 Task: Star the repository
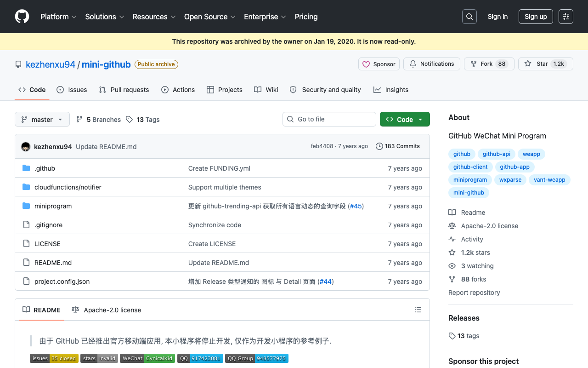pos(546,64)
